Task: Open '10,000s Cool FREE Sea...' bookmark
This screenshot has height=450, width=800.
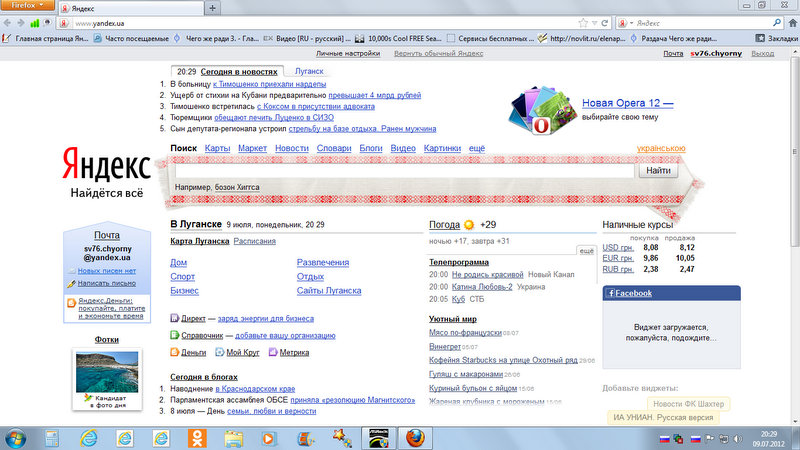Action: point(398,38)
